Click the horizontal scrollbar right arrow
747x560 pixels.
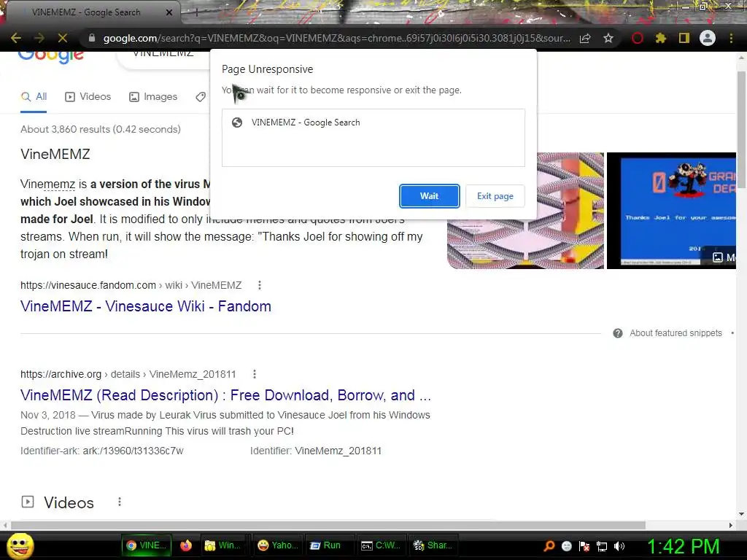pos(731,525)
